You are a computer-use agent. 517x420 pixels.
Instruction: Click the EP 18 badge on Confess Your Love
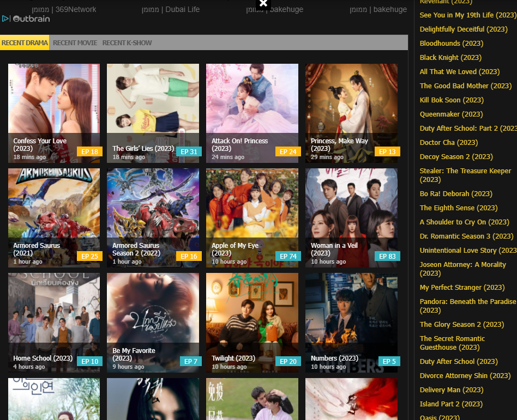(x=89, y=151)
